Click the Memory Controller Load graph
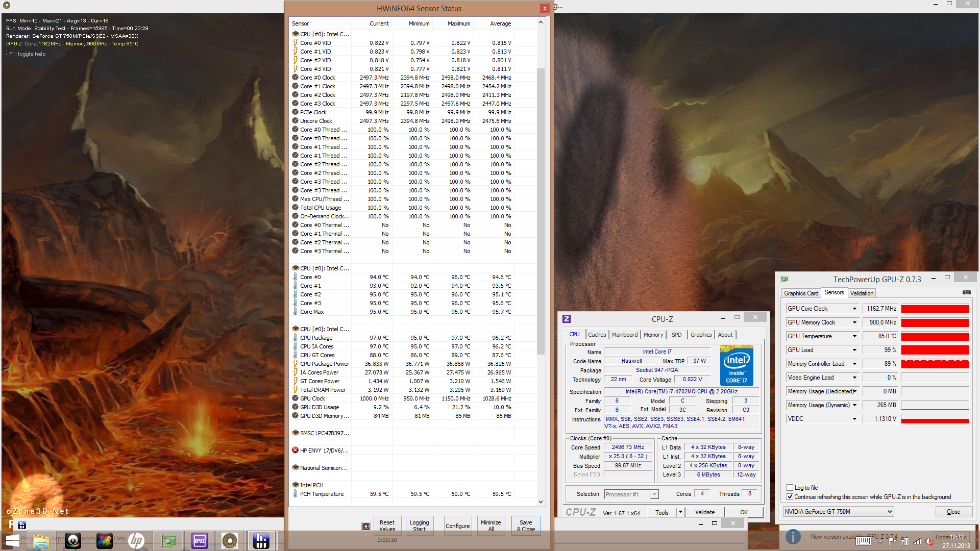This screenshot has height=551, width=980. tap(935, 364)
